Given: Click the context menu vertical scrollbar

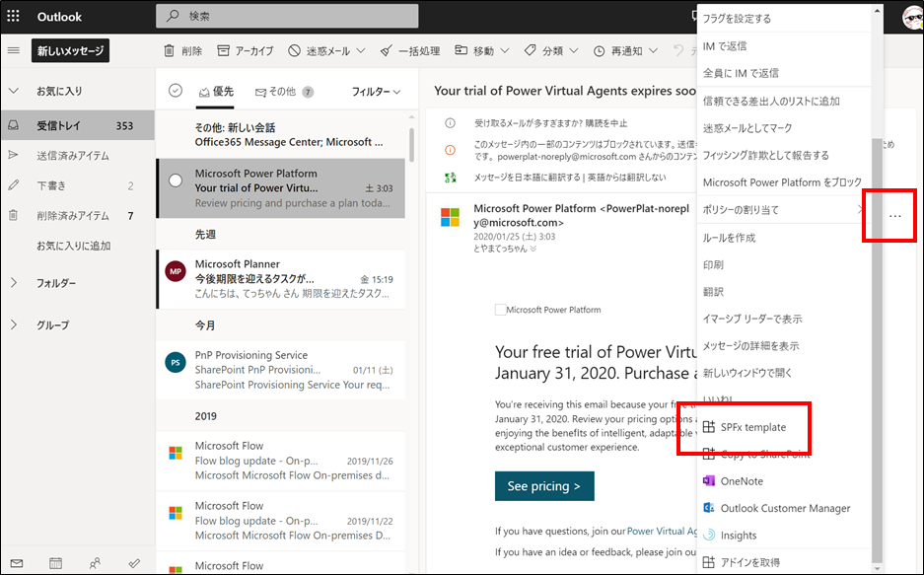Looking at the screenshot, I should click(877, 351).
